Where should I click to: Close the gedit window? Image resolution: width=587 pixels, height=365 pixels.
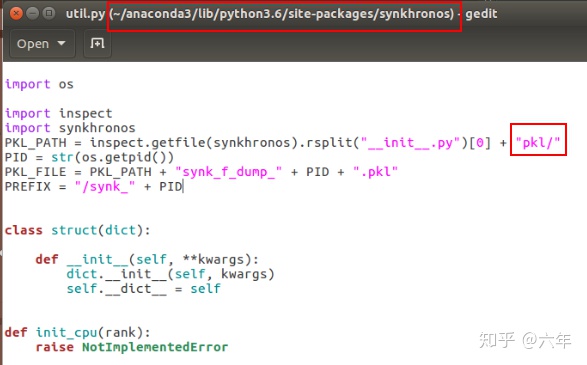point(16,14)
